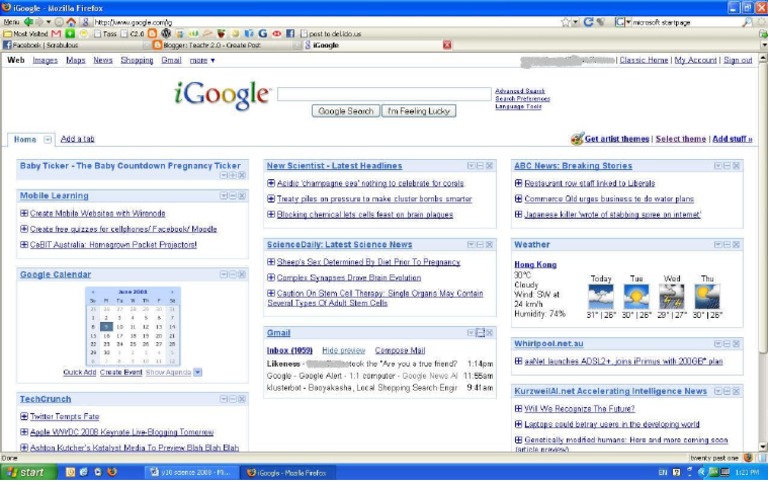Screen dimensions: 768x484
Task: Go to next month in Google Calendar gadget
Action: [x=172, y=292]
